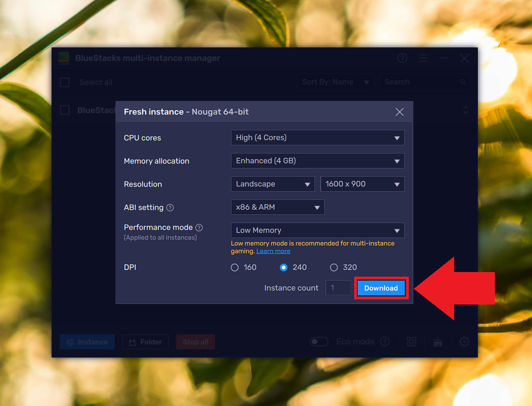Viewport: 532px width, 406px height.
Task: Open the Learn more link
Action: [x=273, y=251]
